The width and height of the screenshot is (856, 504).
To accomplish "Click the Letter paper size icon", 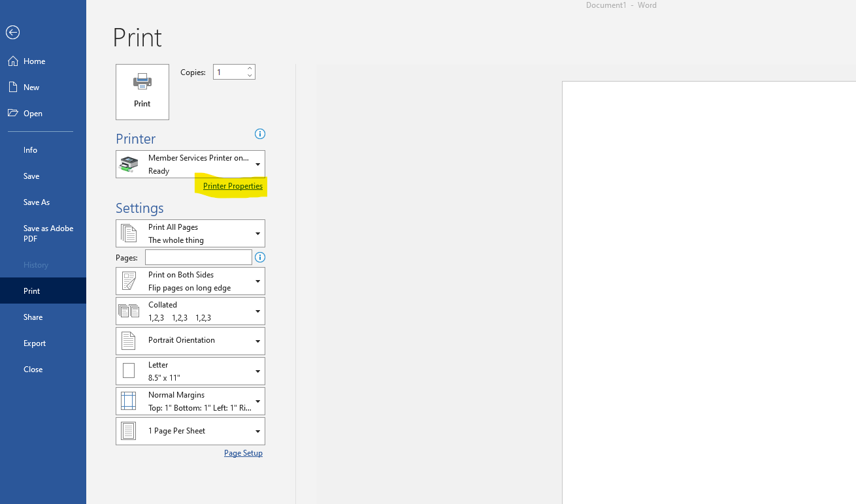I will coord(129,371).
